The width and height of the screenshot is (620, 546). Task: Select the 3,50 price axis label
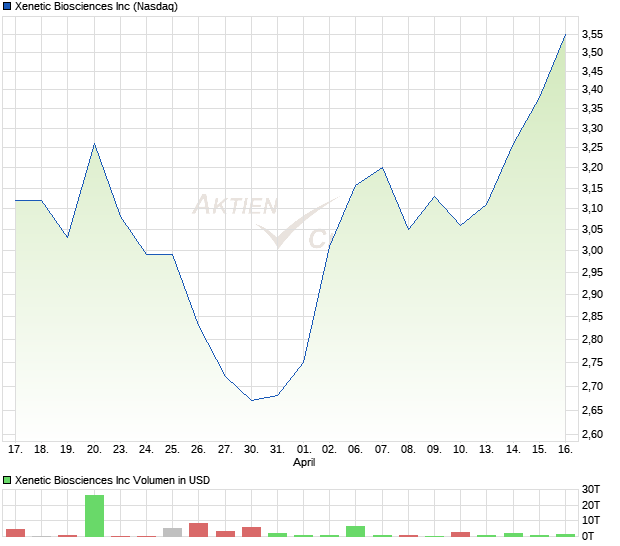(x=592, y=52)
